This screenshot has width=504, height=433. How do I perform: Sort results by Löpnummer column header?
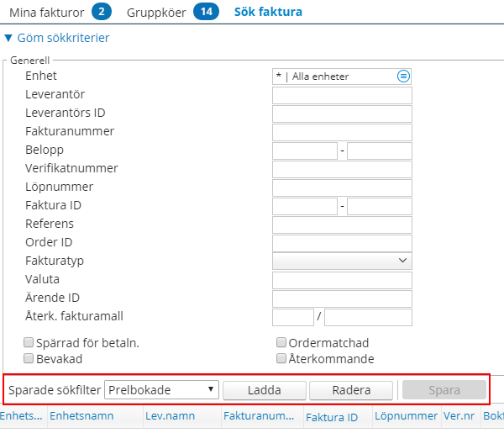click(407, 415)
